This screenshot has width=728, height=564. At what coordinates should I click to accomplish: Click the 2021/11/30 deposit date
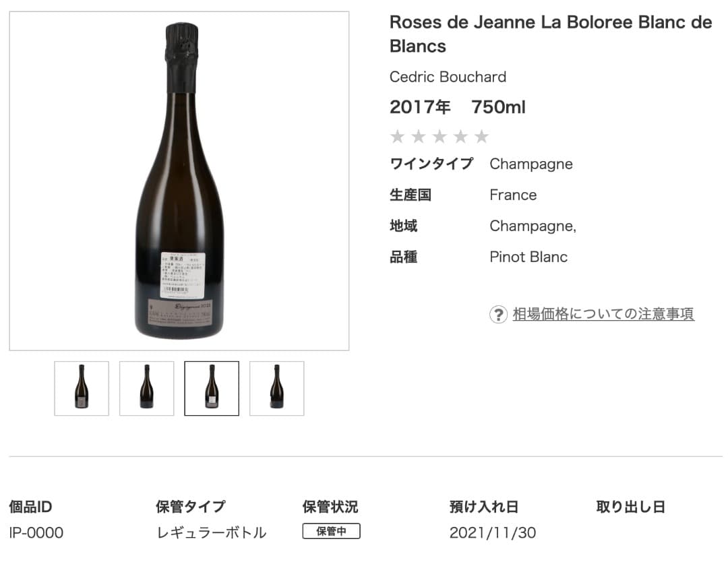493,533
